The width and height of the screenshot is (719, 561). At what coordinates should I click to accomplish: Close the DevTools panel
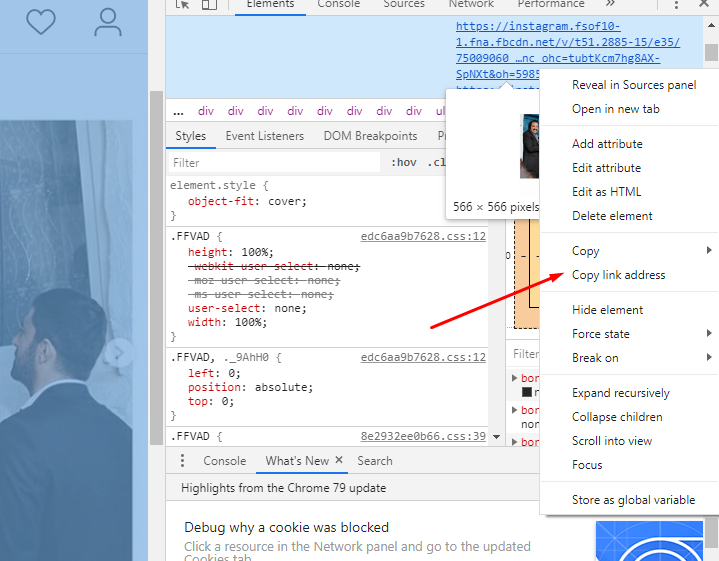click(x=704, y=4)
